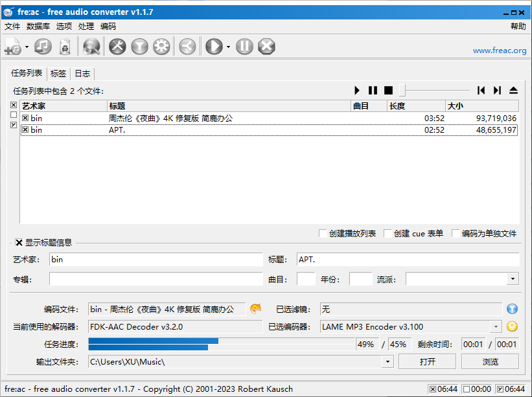Image resolution: width=532 pixels, height=397 pixels.
Task: Enable the 创建播放列表 checkbox
Action: (323, 233)
